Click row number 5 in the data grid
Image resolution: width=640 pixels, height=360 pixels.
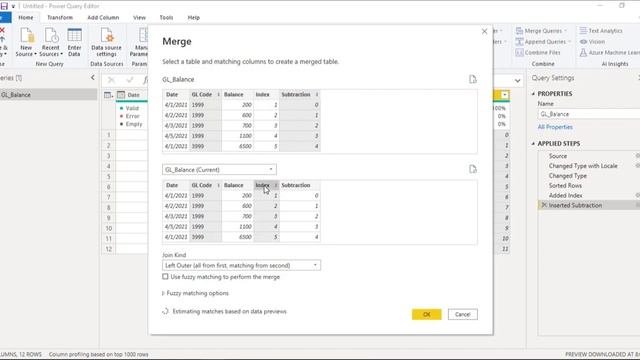pyautogui.click(x=109, y=176)
